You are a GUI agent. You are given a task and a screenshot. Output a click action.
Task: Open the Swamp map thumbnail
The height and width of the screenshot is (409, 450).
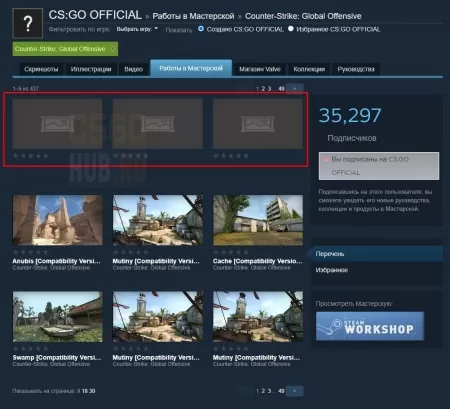58,316
